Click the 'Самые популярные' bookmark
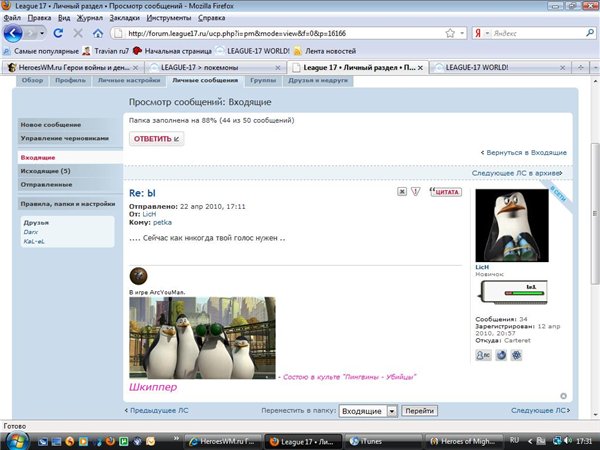The width and height of the screenshot is (600, 450). (x=41, y=51)
